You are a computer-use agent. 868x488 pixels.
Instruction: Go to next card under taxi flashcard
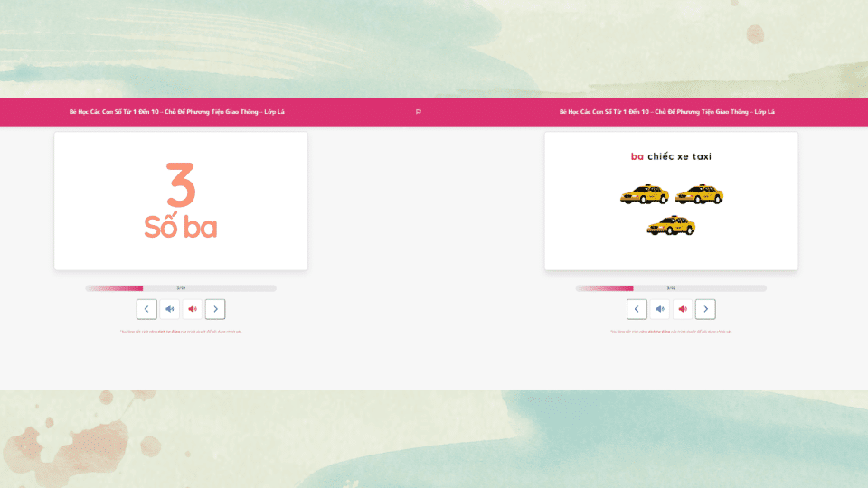pyautogui.click(x=706, y=309)
